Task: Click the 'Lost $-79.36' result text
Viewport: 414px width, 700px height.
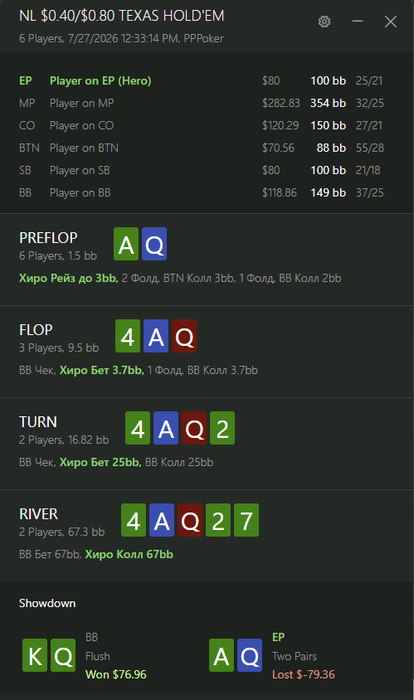Action: (304, 675)
